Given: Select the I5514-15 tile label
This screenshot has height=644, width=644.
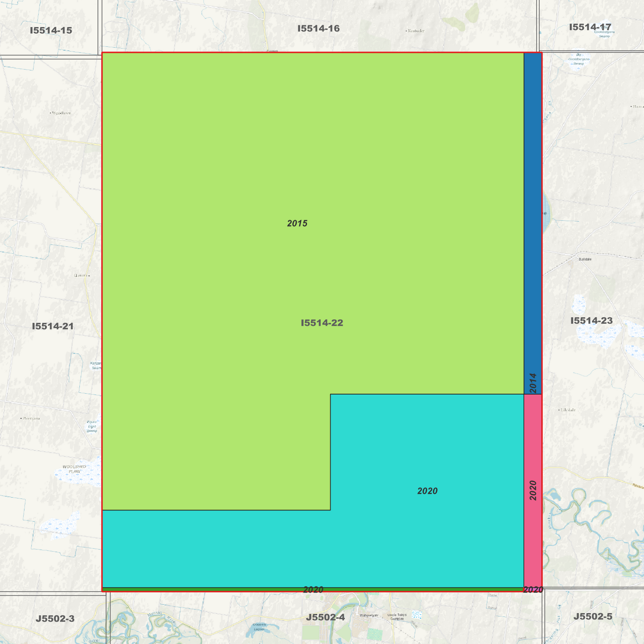Looking at the screenshot, I should point(51,30).
